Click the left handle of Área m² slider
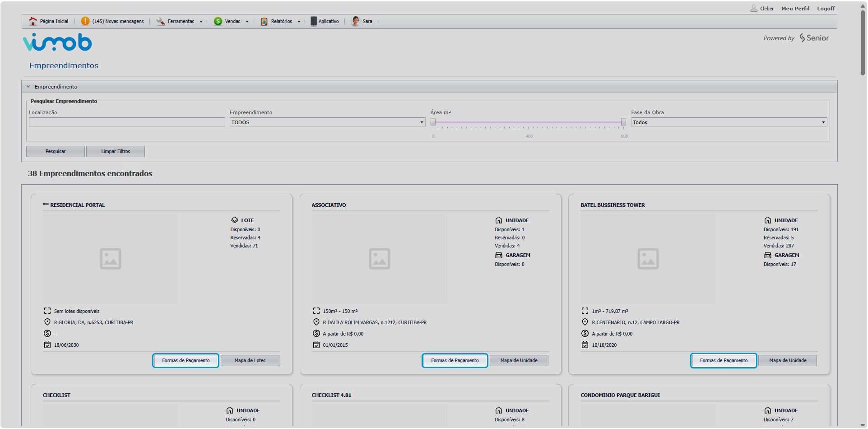 (433, 122)
